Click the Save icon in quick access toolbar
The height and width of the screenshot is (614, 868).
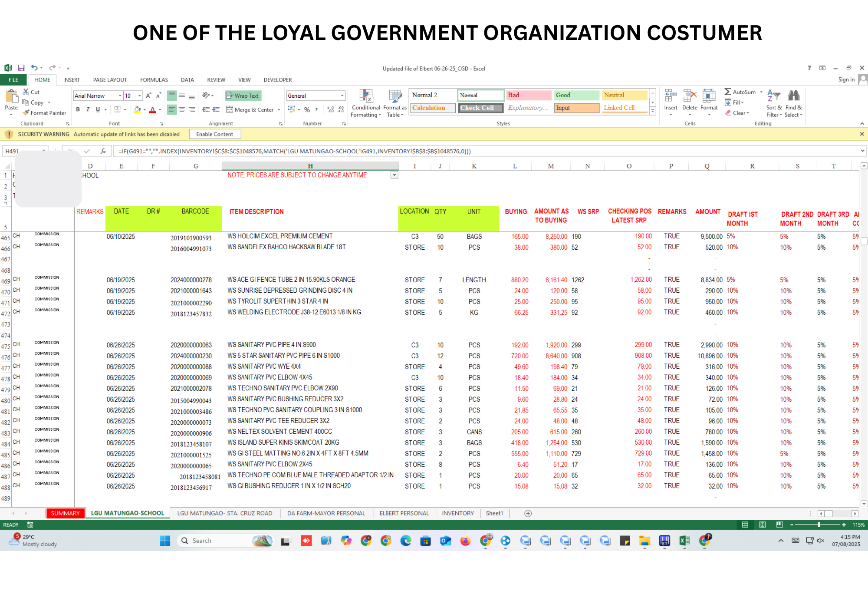[21, 68]
